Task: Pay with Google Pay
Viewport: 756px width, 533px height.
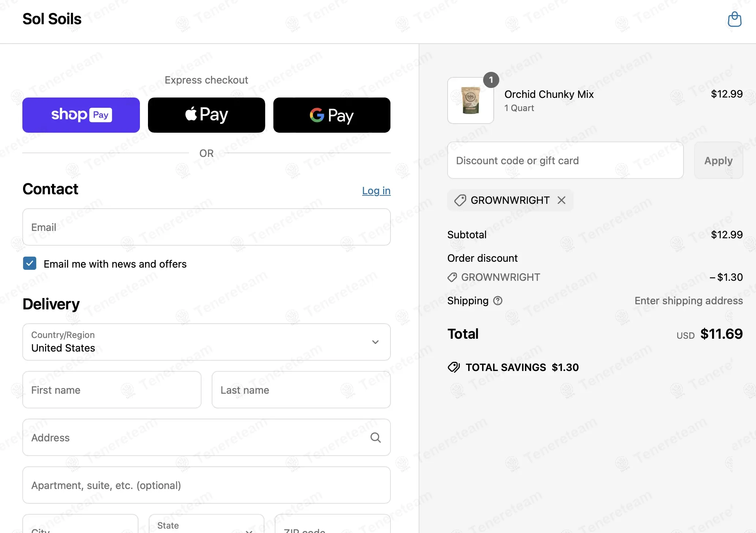Action: 332,115
